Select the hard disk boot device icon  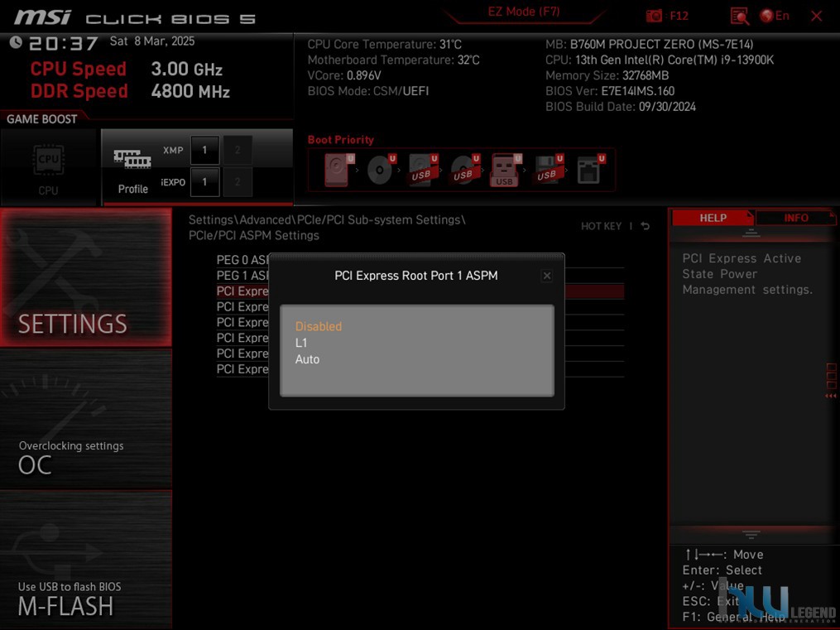click(338, 170)
